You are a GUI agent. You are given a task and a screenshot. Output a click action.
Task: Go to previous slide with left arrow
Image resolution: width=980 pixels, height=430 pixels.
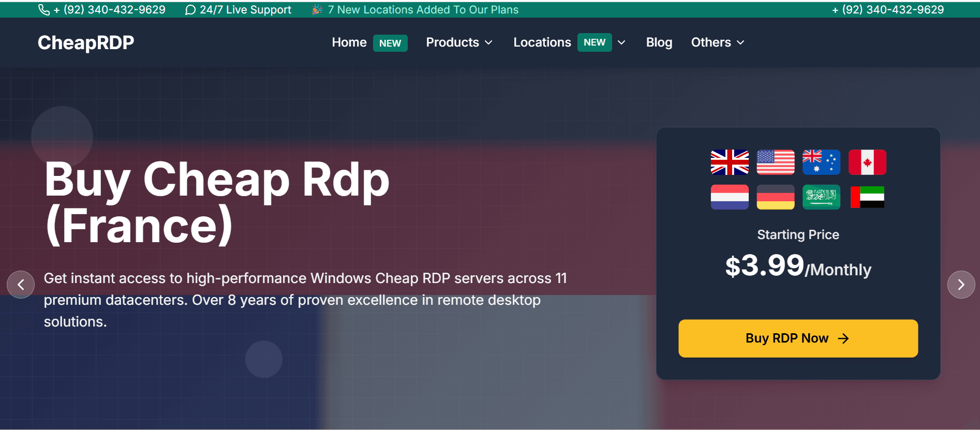pos(21,285)
